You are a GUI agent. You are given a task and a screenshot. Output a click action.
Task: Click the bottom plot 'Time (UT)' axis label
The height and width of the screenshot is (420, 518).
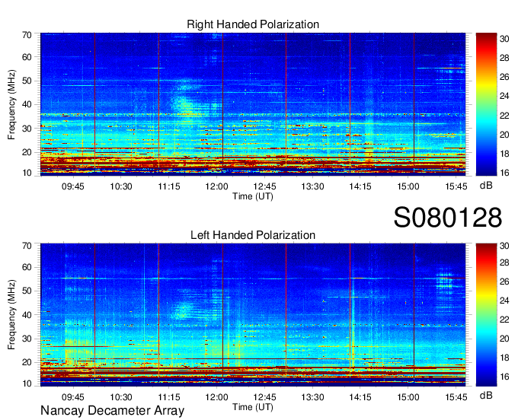point(253,407)
